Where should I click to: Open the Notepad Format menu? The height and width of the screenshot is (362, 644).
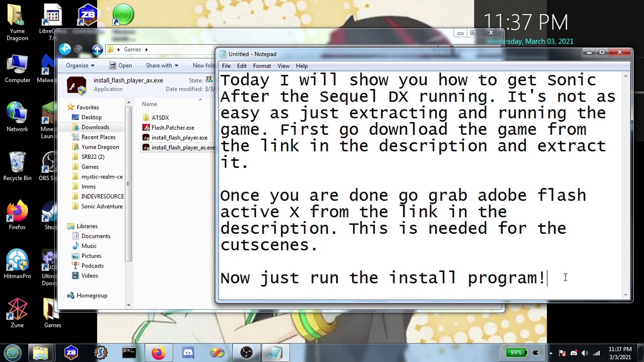262,66
